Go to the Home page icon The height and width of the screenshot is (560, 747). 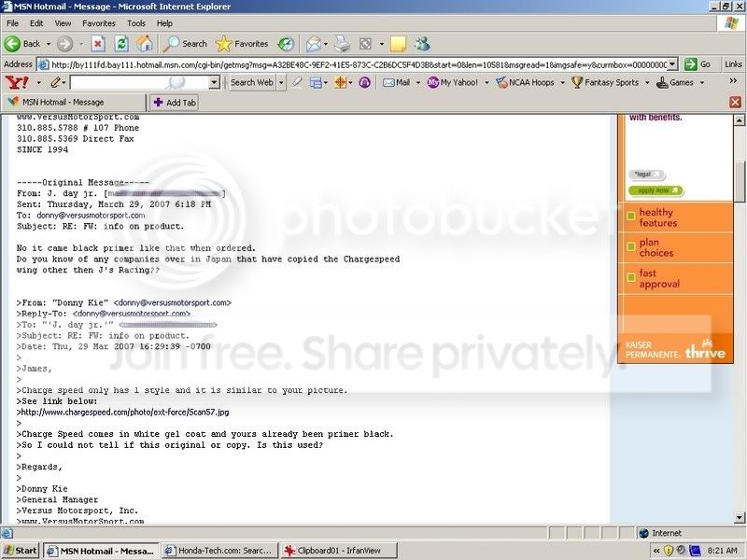pos(145,43)
